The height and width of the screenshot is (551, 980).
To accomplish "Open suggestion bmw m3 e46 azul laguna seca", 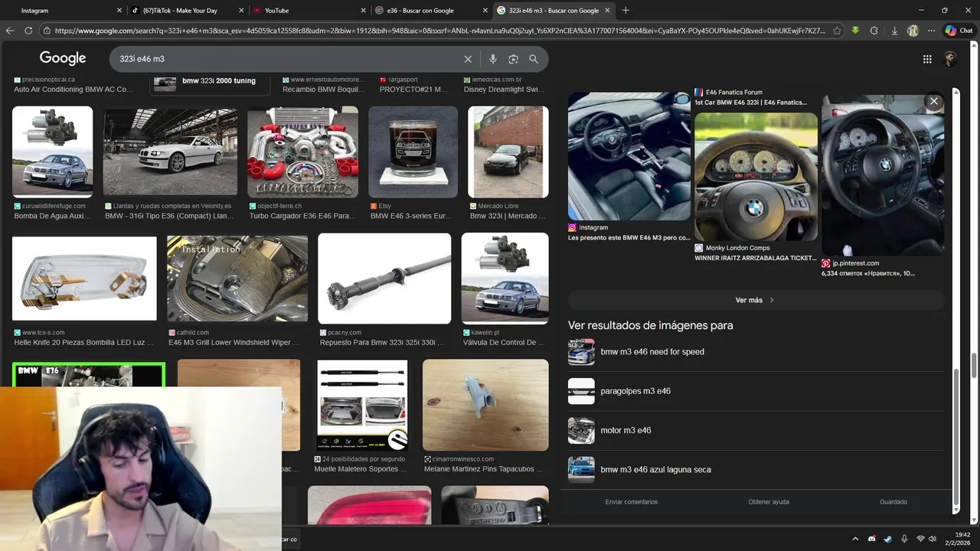I will [756, 469].
